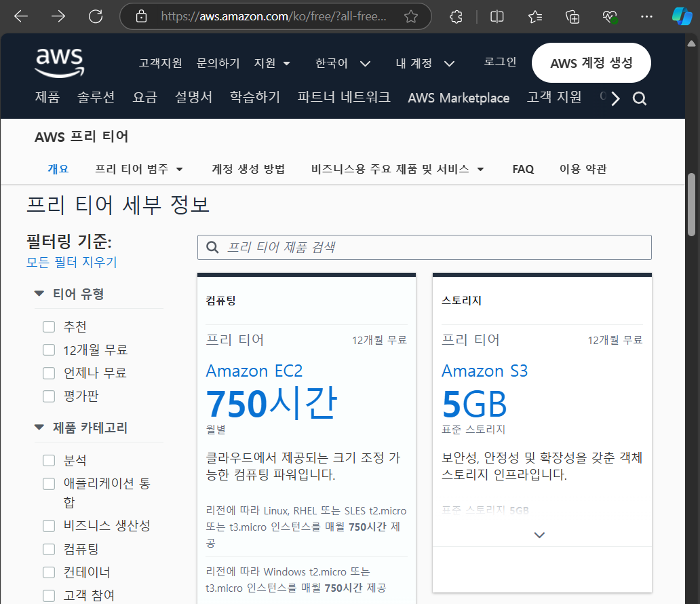
Task: Open the AWS site search magnifier
Action: click(639, 98)
